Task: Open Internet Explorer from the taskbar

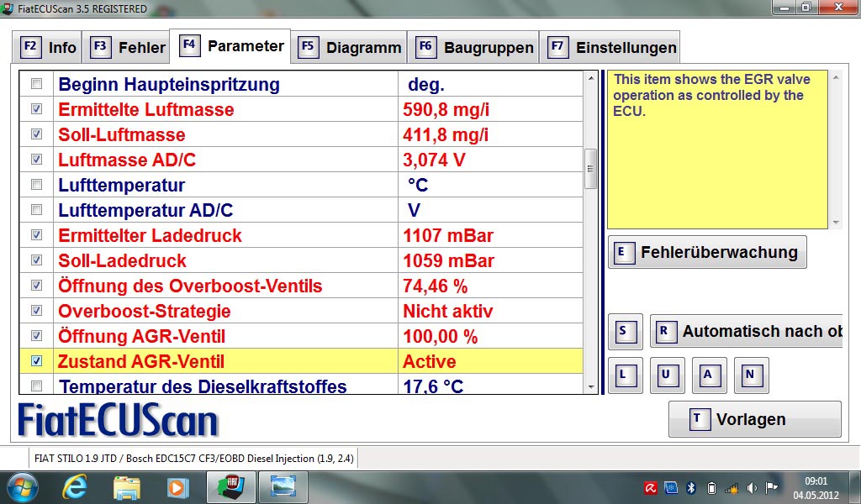Action: click(x=75, y=486)
